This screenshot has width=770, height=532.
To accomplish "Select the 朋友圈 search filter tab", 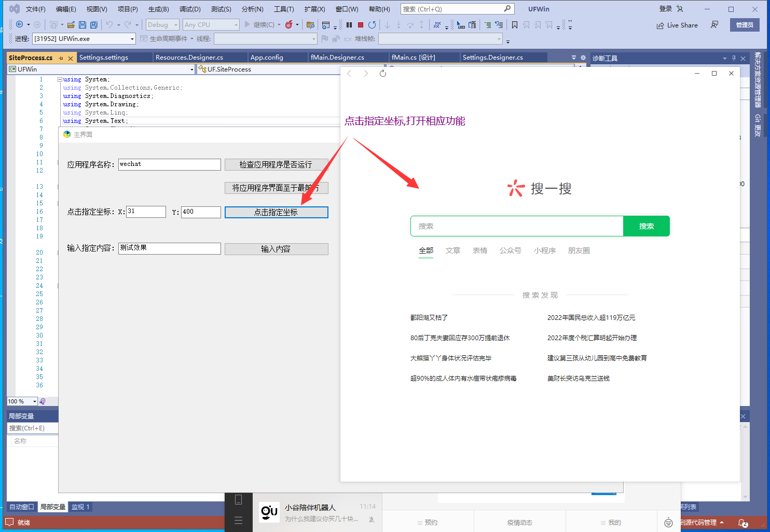I will pos(579,250).
